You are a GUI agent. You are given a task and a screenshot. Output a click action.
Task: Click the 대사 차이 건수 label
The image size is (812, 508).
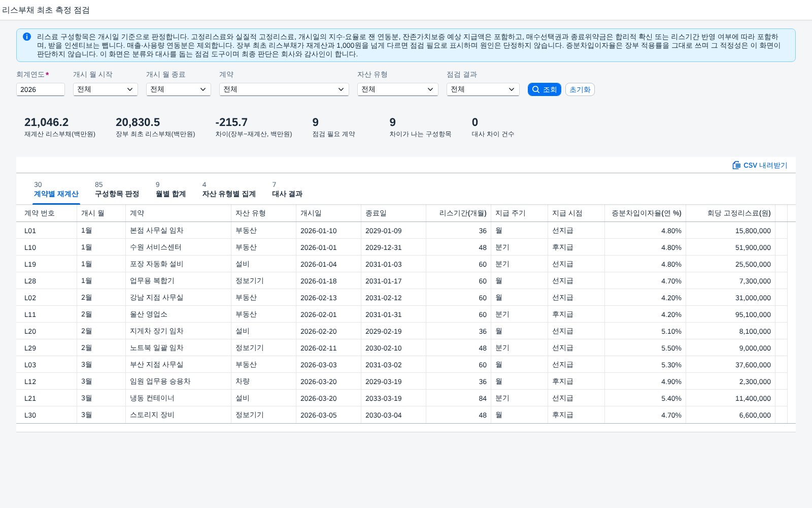[493, 134]
